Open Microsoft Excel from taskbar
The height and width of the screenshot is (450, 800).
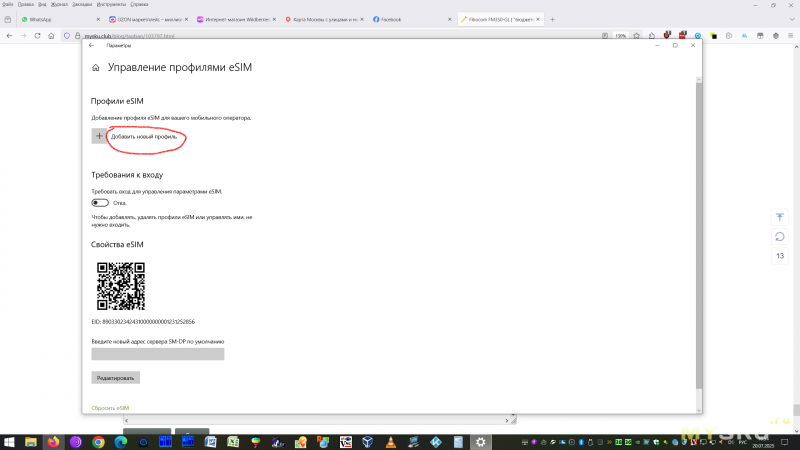click(233, 442)
